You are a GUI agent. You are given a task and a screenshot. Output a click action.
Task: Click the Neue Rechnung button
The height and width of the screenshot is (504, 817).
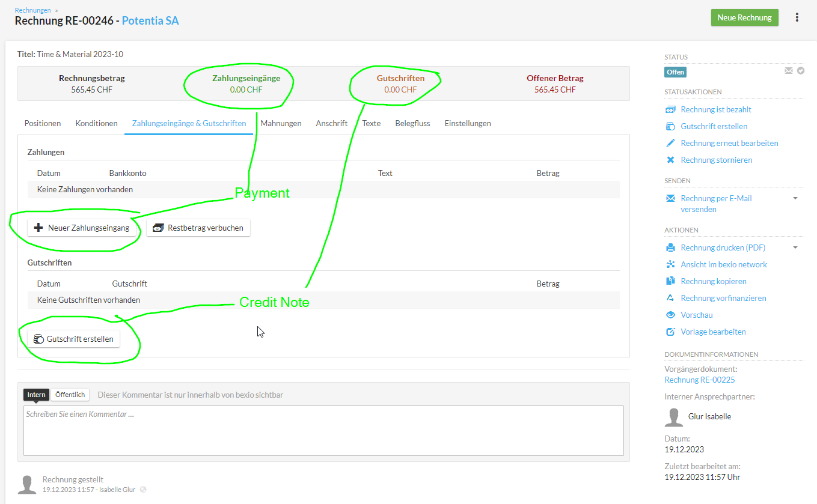[744, 17]
